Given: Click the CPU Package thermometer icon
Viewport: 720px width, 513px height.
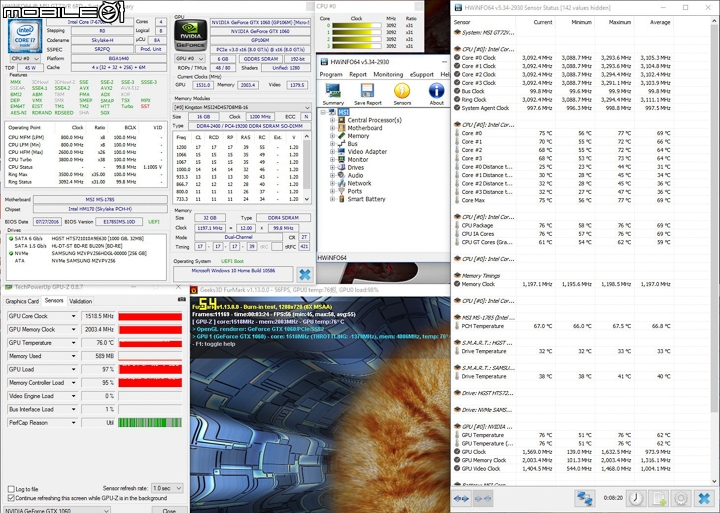Looking at the screenshot, I should (x=457, y=225).
